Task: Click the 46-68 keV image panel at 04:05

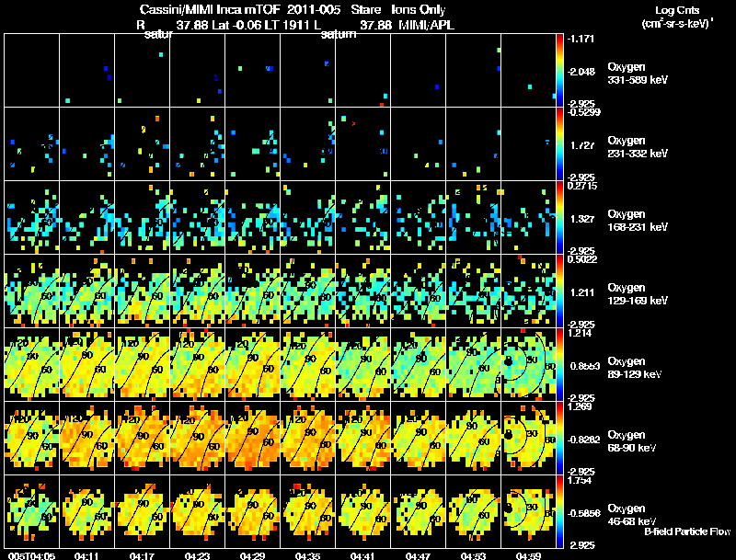Action: pos(32,511)
